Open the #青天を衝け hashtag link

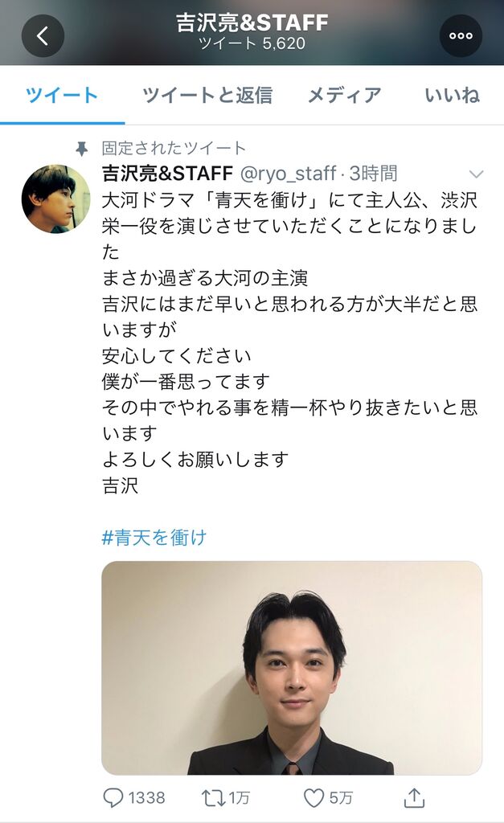(x=154, y=538)
